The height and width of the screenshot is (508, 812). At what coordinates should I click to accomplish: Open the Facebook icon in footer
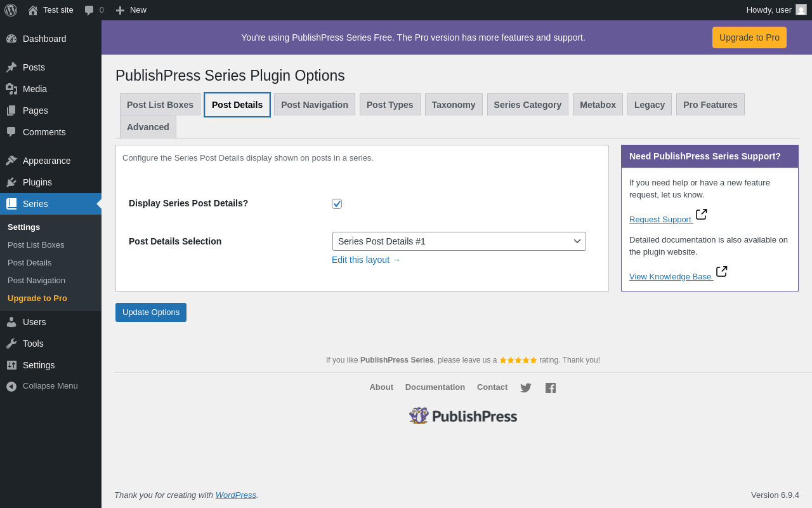tap(551, 388)
